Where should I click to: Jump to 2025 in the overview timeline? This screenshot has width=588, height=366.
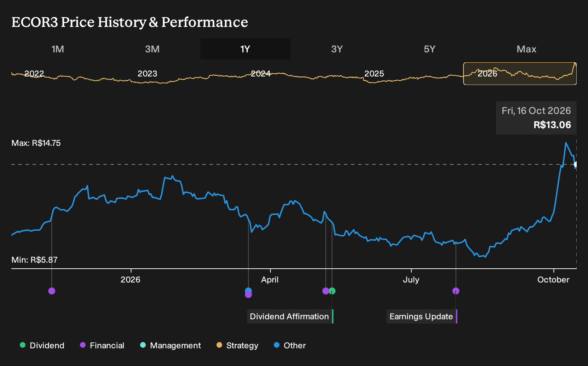click(374, 74)
